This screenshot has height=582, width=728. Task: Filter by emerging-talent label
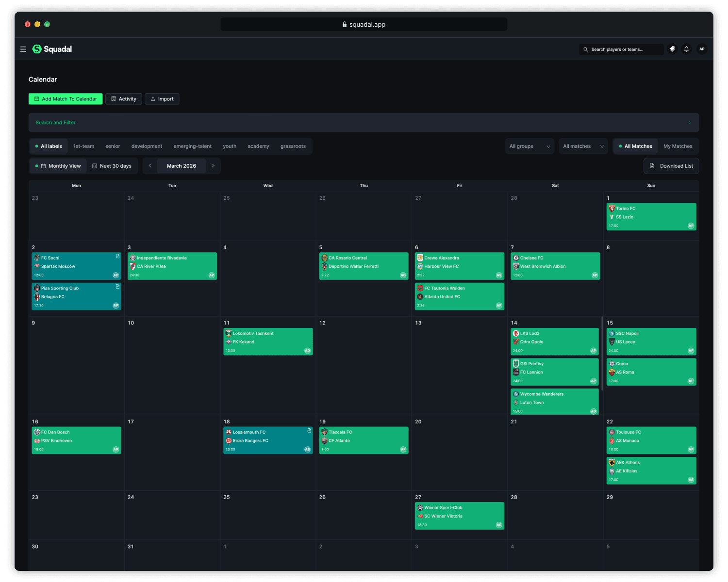[x=193, y=146]
